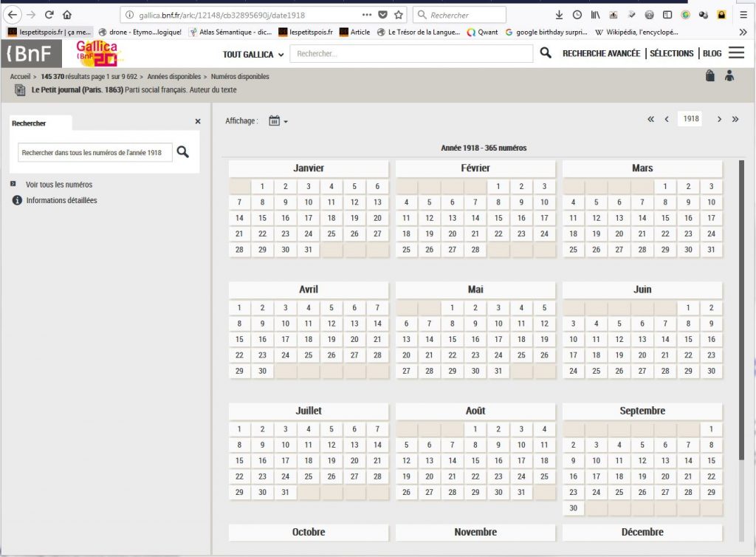Click RECHERCHE AVANCÉE link
The image size is (756, 557).
pos(601,53)
